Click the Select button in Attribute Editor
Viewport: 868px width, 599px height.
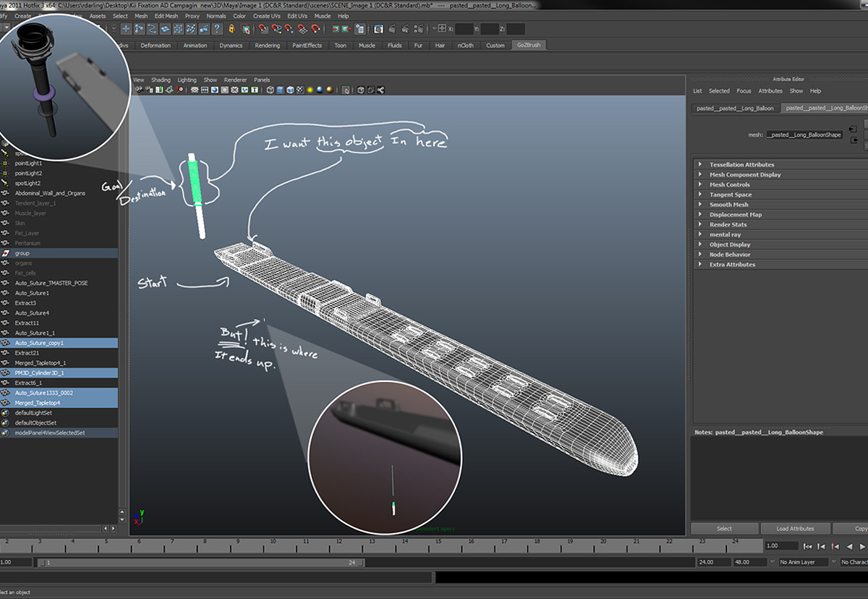(725, 529)
